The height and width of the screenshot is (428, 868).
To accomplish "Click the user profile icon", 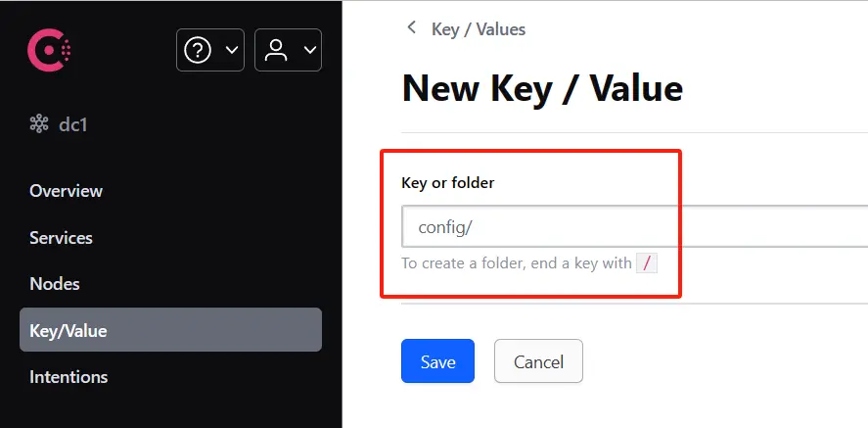I will (x=277, y=50).
